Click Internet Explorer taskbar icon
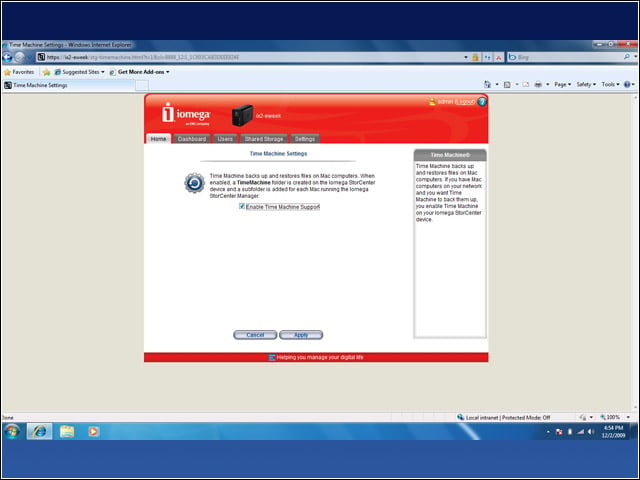Image resolution: width=640 pixels, height=480 pixels. [x=40, y=431]
